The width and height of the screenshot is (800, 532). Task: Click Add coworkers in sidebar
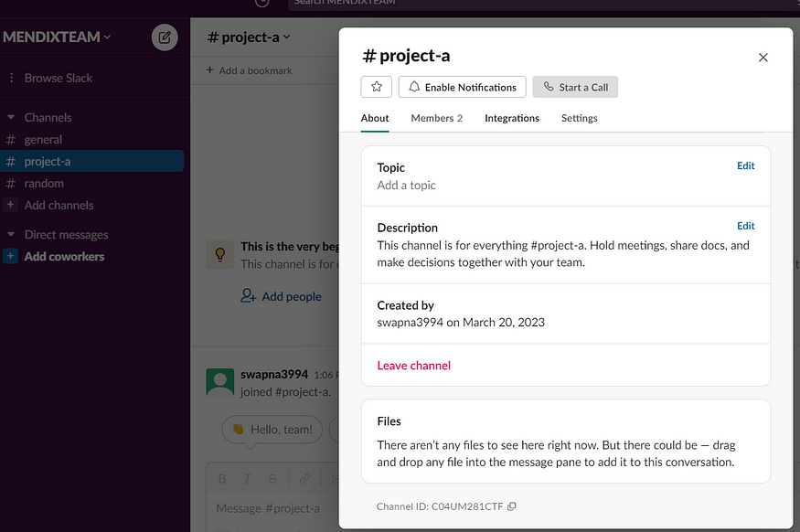click(64, 257)
